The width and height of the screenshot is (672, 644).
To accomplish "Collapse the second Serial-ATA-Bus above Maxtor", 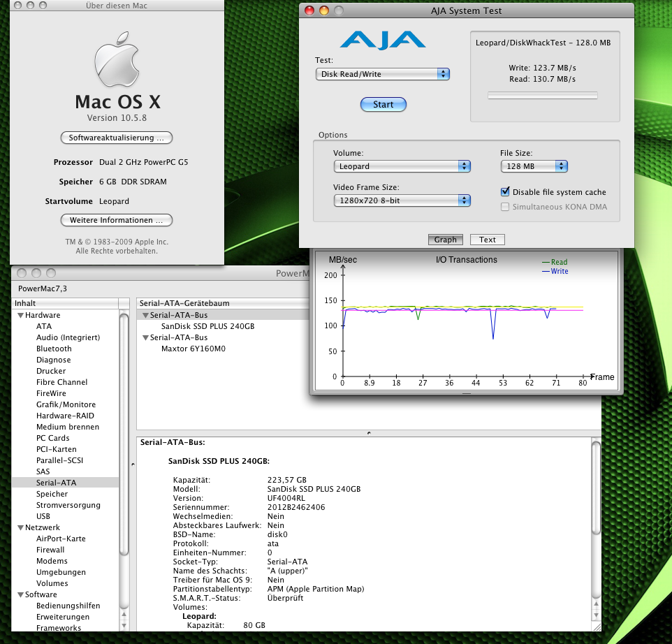I will pyautogui.click(x=145, y=337).
